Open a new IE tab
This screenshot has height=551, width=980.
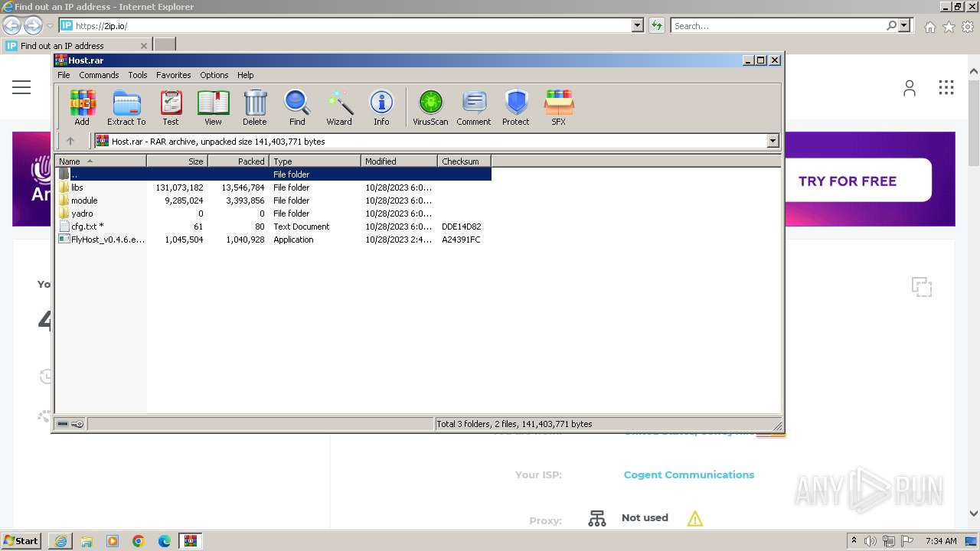tap(165, 45)
